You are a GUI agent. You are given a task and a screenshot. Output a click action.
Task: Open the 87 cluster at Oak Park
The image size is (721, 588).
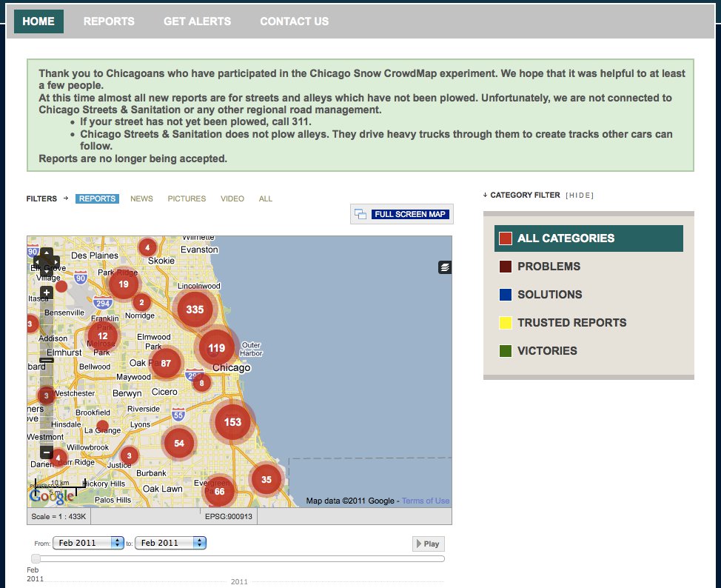(x=166, y=363)
